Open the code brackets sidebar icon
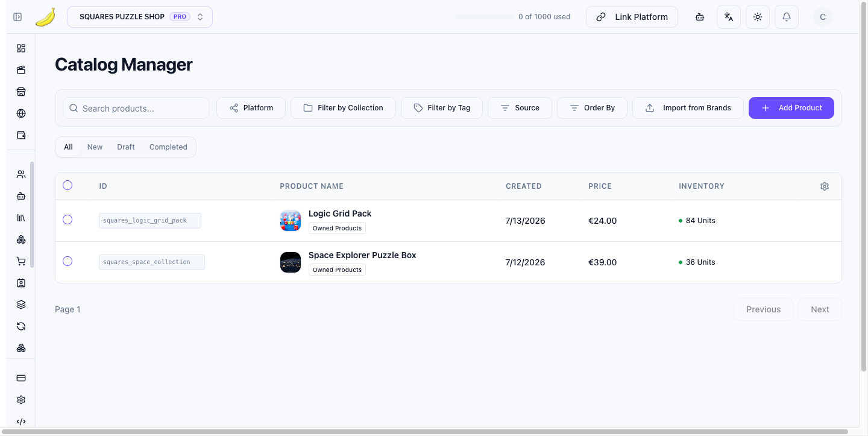868x436 pixels. tap(21, 422)
